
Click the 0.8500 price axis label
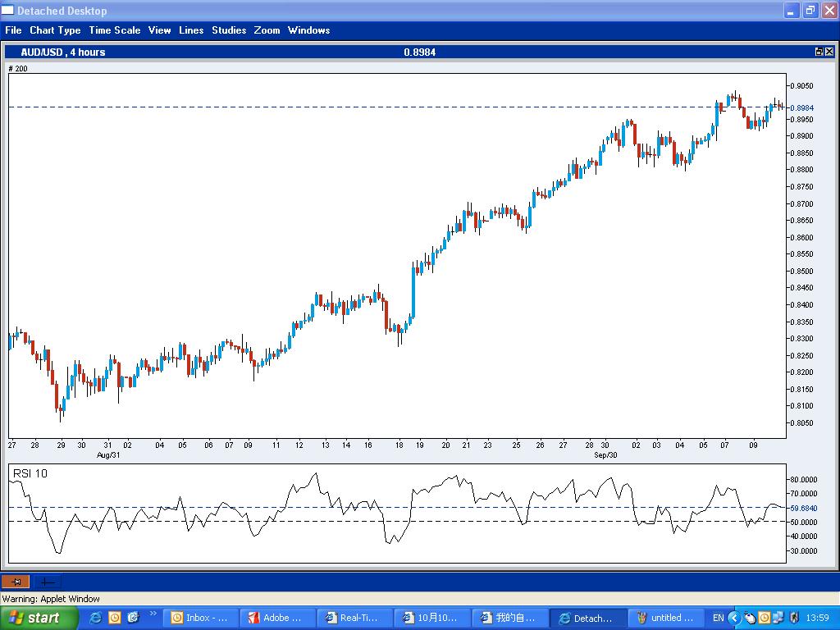802,271
